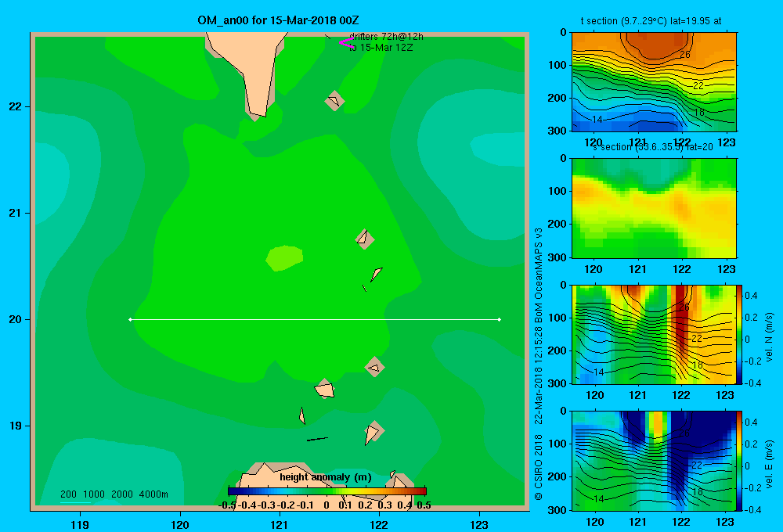783x532 pixels.
Task: Click longitude label 120 below main map
Action: (180, 524)
